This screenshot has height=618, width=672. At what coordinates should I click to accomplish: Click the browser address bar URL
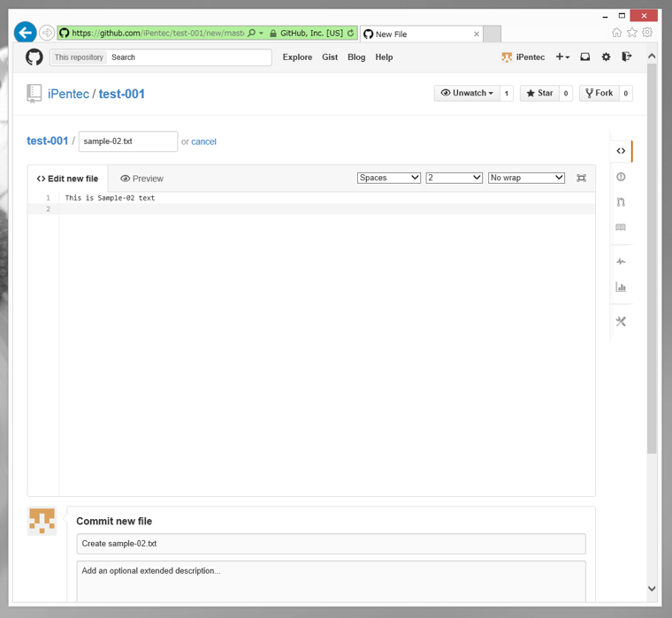click(157, 33)
